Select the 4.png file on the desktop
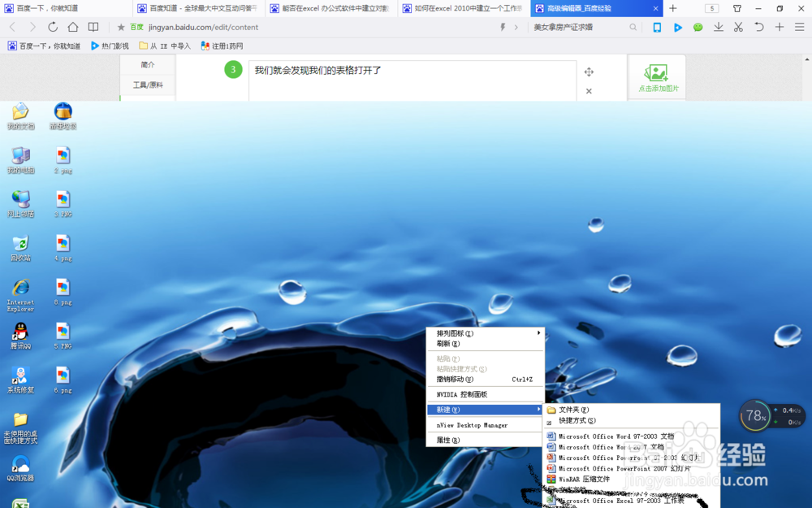812x508 pixels. pos(63,248)
